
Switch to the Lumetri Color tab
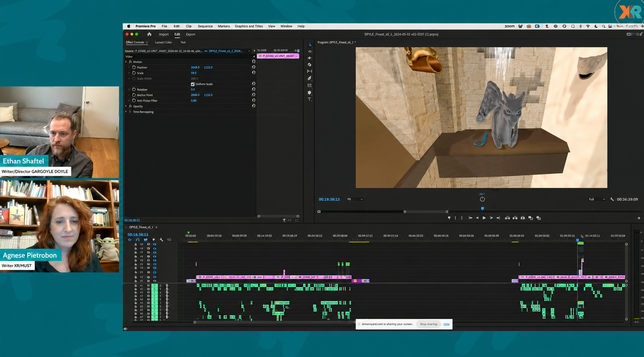pos(163,42)
